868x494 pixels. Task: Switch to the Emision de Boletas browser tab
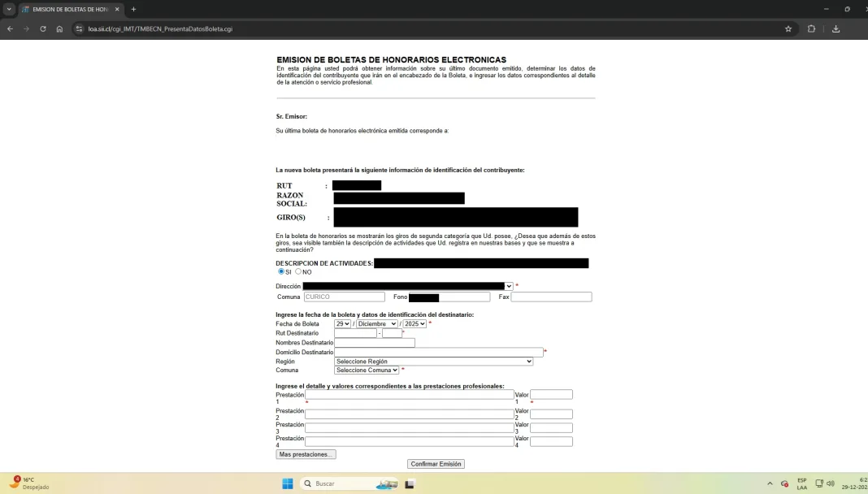pyautogui.click(x=69, y=9)
